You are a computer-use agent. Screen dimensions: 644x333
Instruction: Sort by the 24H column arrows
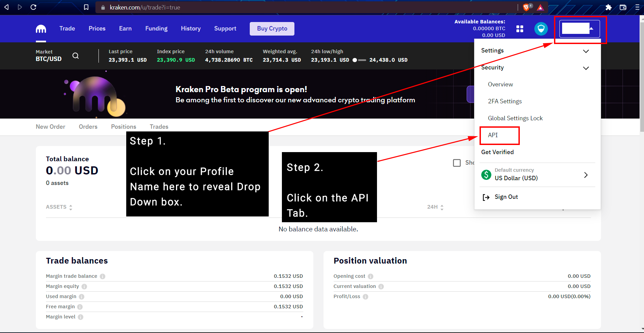click(442, 207)
